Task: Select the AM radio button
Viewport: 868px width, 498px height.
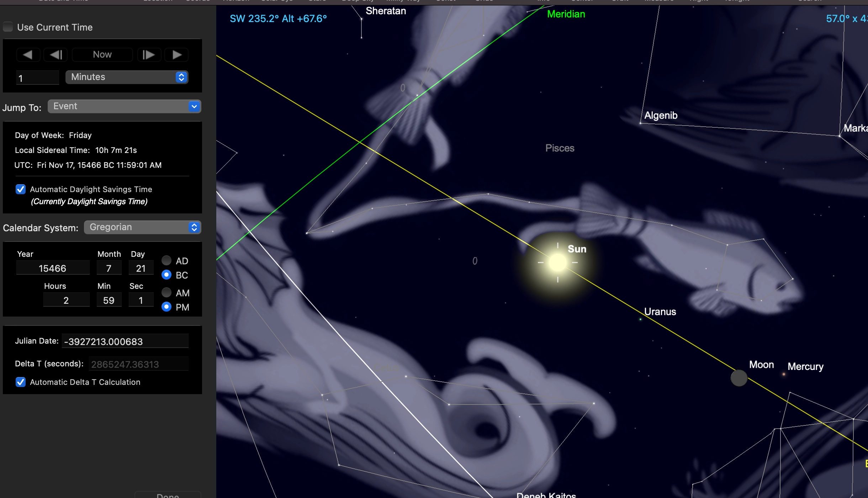Action: [x=166, y=293]
